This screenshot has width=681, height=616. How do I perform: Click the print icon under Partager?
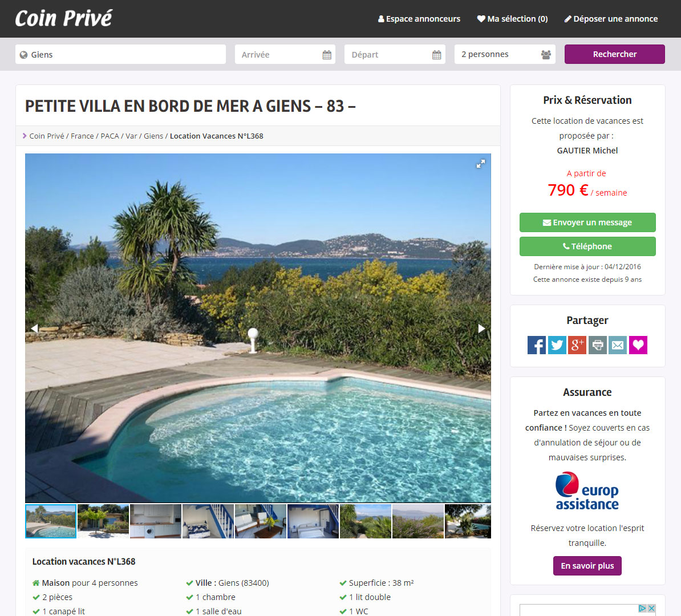598,346
